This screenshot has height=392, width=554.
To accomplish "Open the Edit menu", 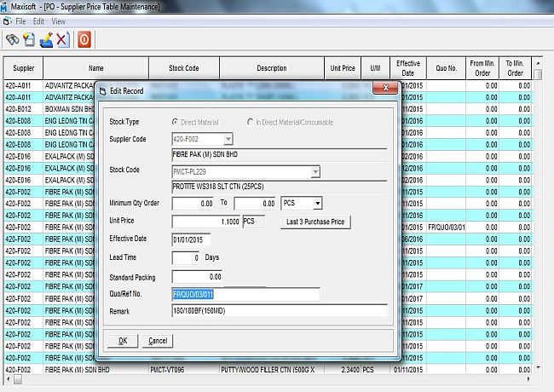I will [x=39, y=20].
